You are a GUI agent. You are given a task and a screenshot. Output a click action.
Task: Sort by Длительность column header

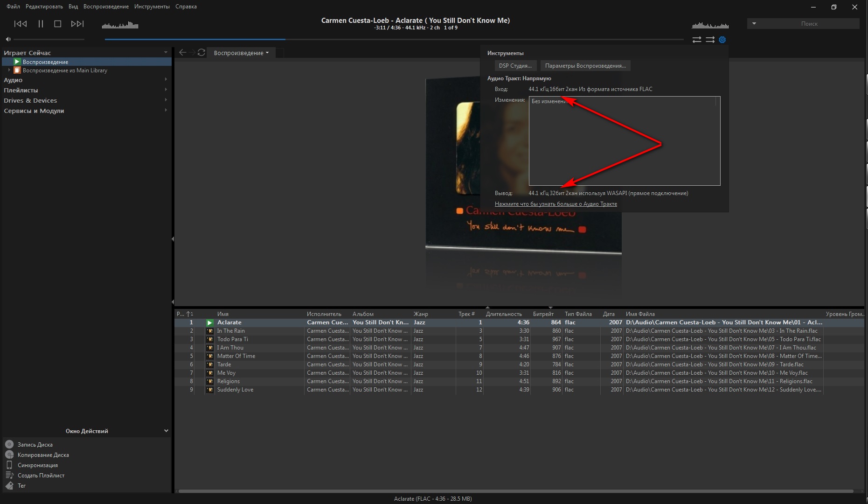coord(504,314)
